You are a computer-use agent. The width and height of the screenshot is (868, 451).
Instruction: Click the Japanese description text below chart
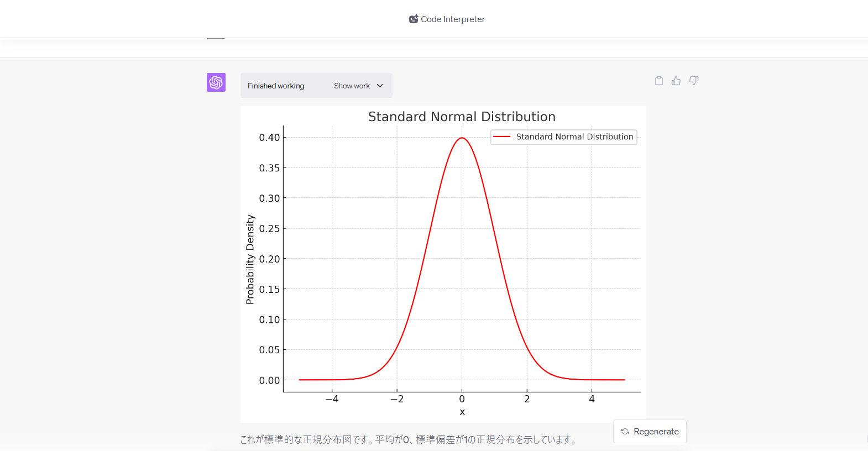(409, 439)
